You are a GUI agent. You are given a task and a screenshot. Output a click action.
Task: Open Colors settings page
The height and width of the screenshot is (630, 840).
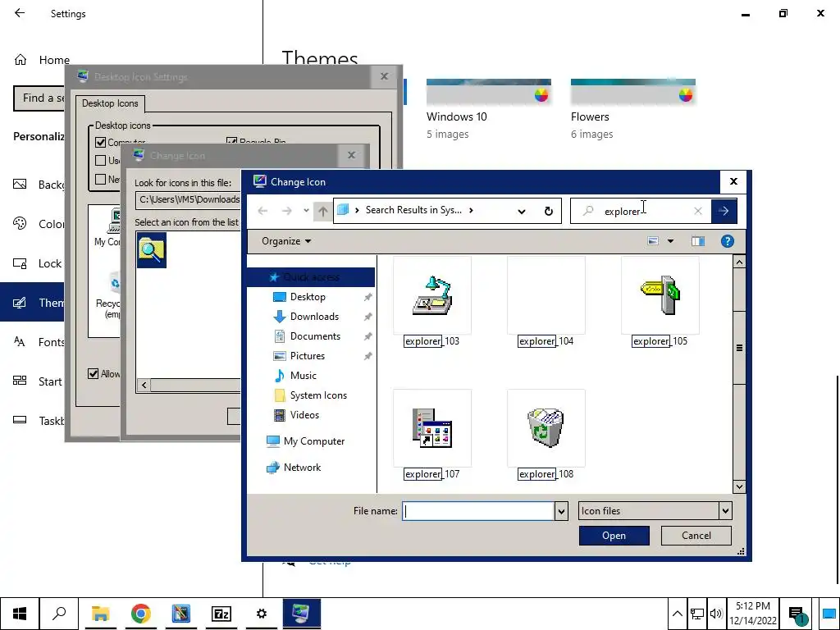38,224
